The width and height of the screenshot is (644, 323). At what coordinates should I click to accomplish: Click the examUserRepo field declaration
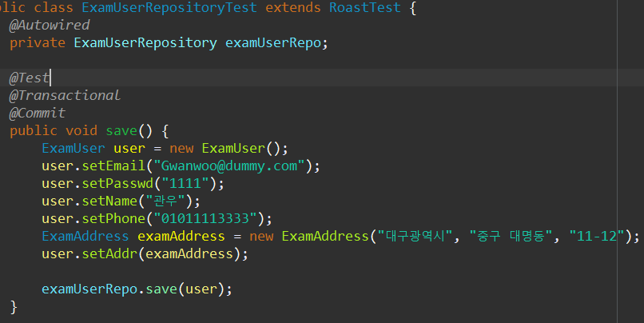(273, 42)
